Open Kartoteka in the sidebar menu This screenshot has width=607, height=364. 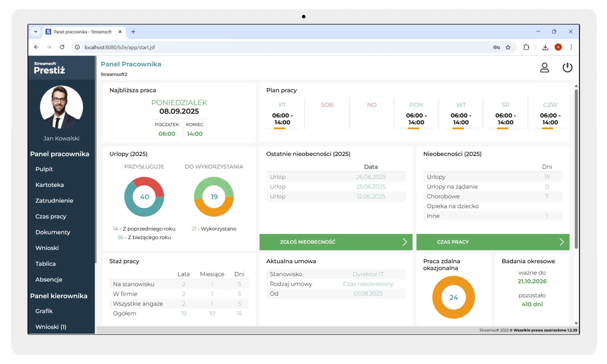(x=50, y=185)
